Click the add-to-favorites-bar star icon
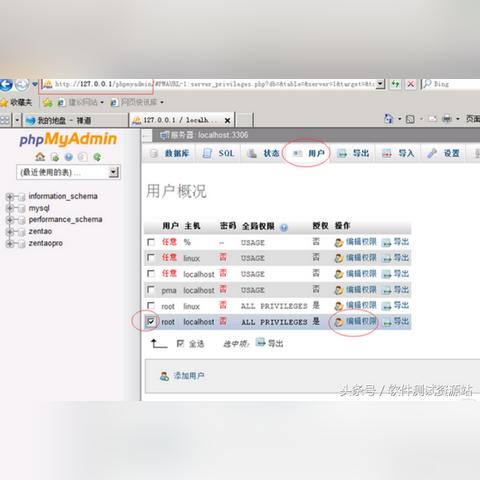Screen dimensions: 480x480 tap(48, 102)
